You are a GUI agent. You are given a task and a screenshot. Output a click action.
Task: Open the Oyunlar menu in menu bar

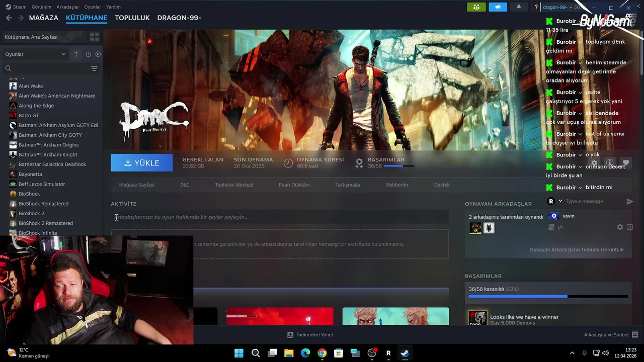[x=93, y=7]
